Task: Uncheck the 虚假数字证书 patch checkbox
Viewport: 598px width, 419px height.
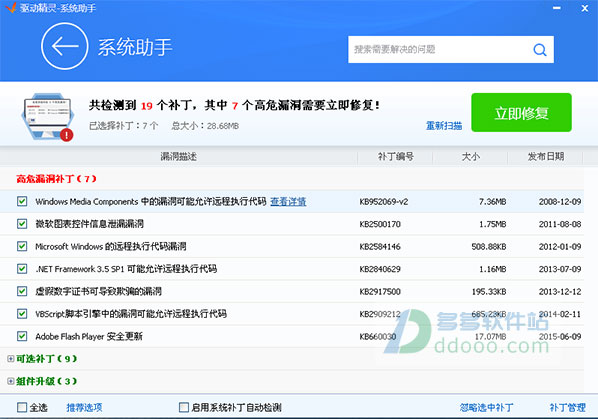Action: click(22, 291)
